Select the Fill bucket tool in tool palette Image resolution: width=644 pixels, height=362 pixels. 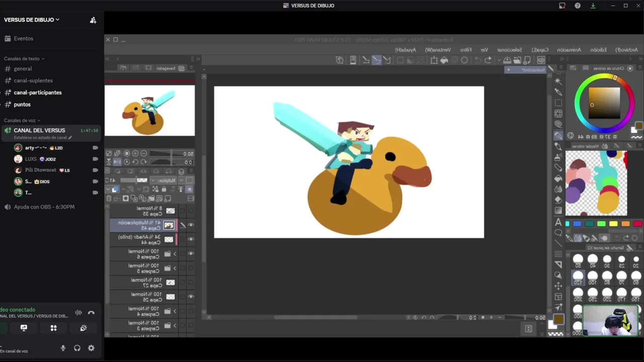[x=558, y=178]
